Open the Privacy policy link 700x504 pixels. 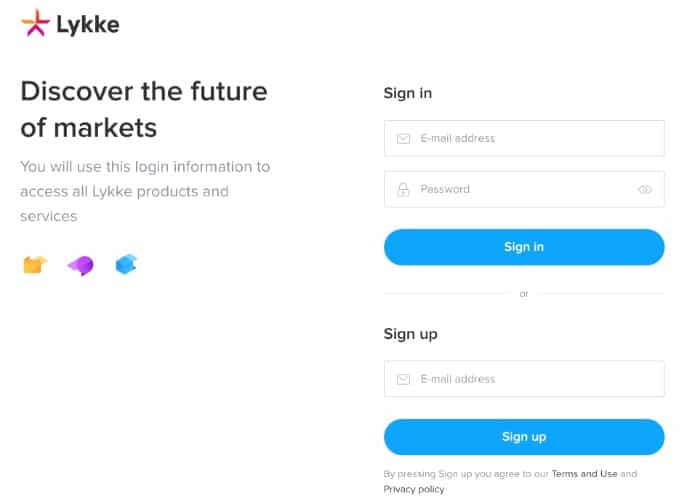pos(414,489)
